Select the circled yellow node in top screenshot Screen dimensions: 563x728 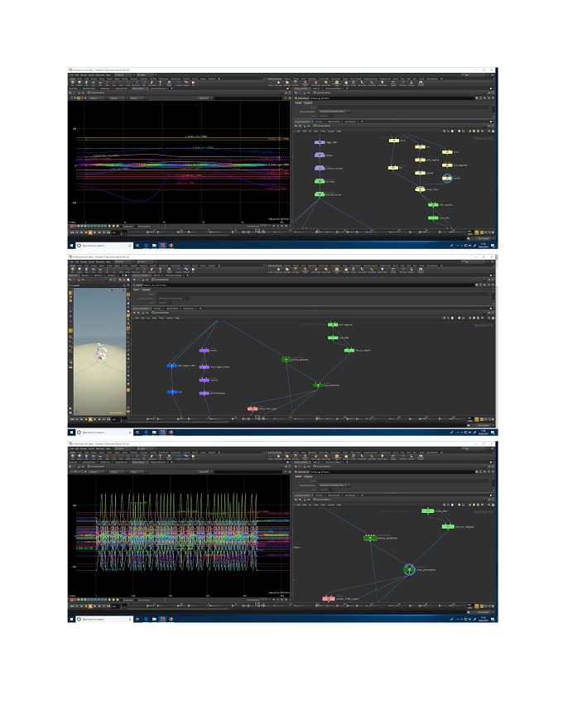coord(447,179)
